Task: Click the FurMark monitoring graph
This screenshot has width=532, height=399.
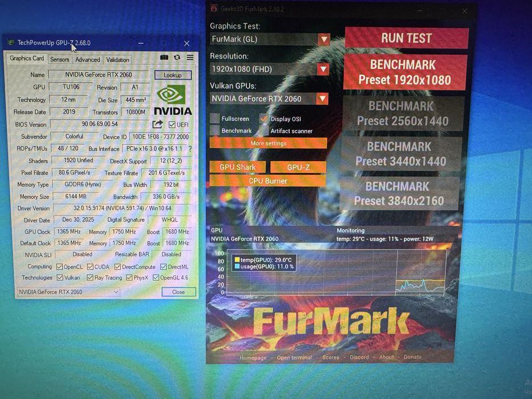Action: pos(336,272)
